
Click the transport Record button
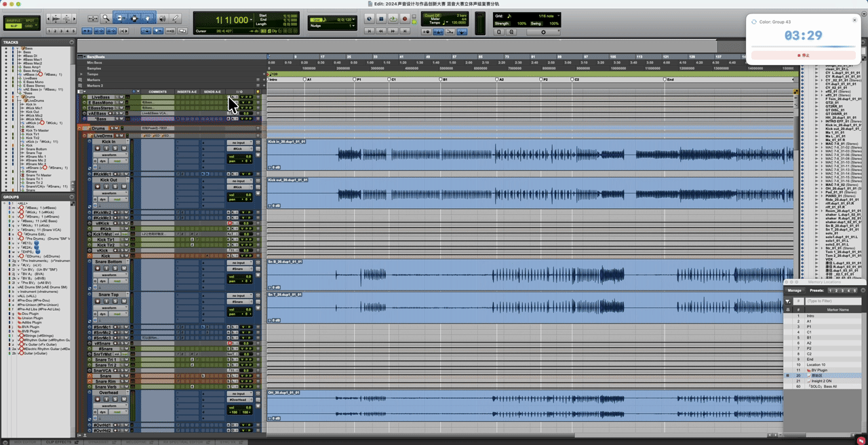[x=405, y=18]
